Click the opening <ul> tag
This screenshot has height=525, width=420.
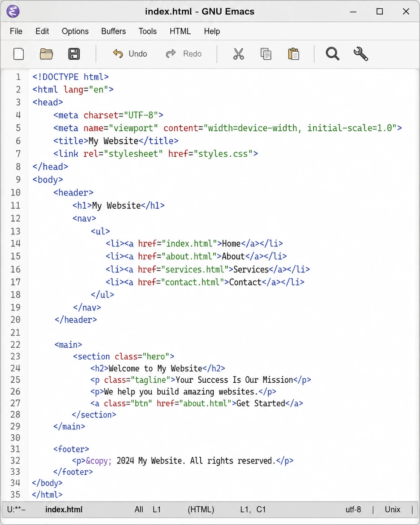click(100, 231)
